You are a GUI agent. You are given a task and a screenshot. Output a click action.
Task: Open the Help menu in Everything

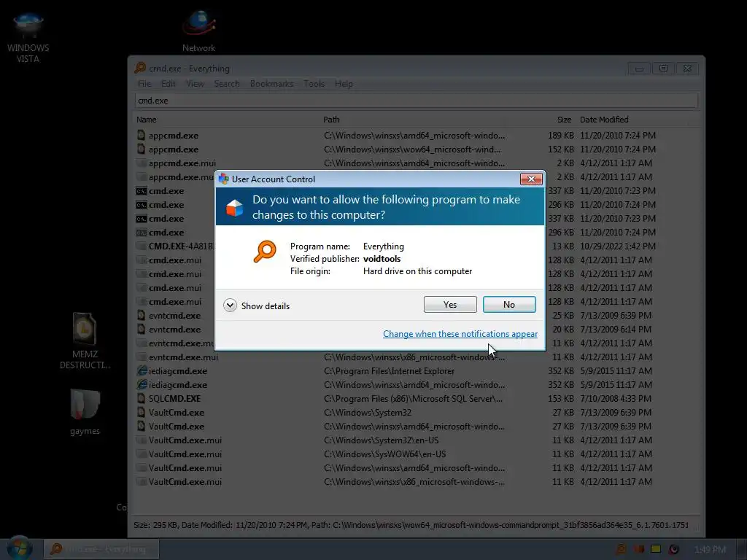(x=344, y=84)
